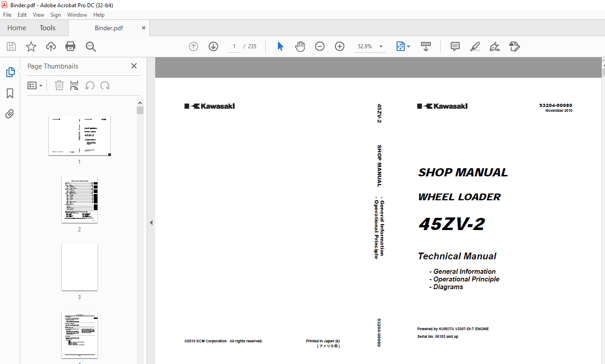Add a comment with the speech bubble icon
This screenshot has height=364, width=605.
click(455, 46)
